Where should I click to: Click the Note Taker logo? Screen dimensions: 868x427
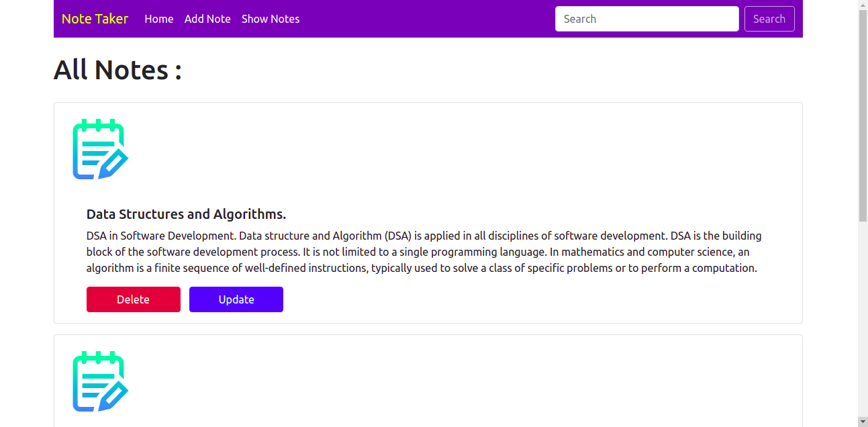pyautogui.click(x=95, y=19)
